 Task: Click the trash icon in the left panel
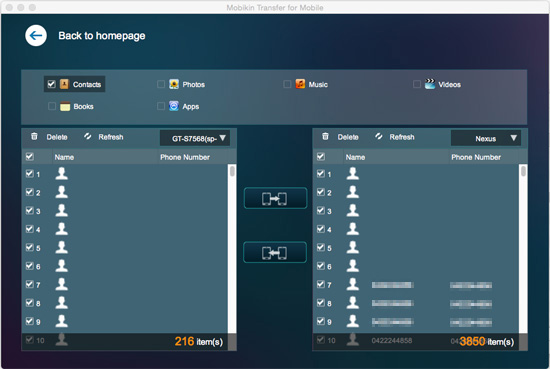click(34, 136)
